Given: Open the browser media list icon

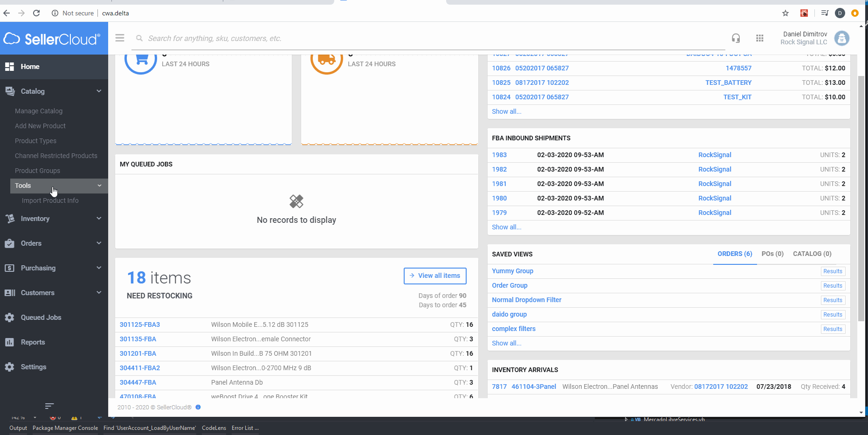Looking at the screenshot, I should click(x=825, y=13).
